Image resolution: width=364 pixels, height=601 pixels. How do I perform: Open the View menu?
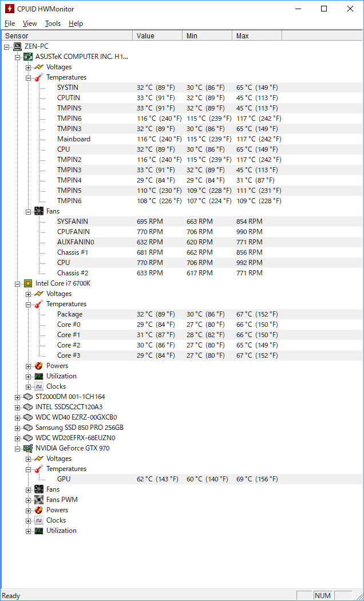[x=30, y=23]
